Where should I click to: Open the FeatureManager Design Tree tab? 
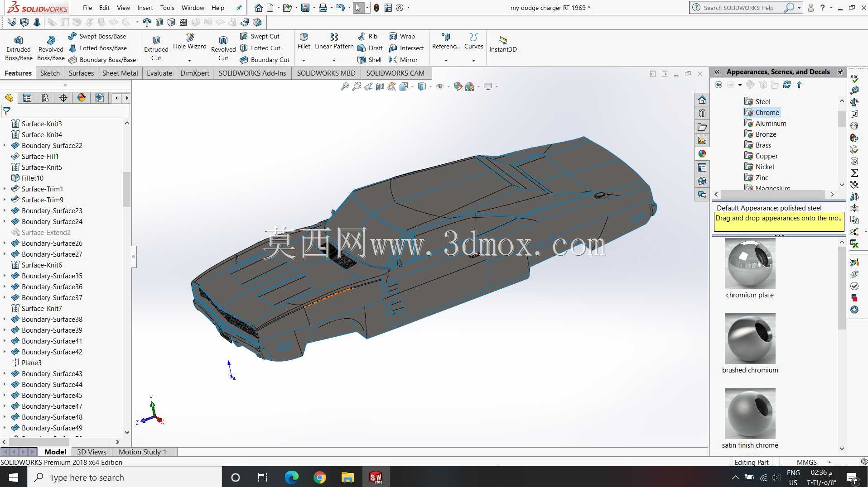coord(9,98)
